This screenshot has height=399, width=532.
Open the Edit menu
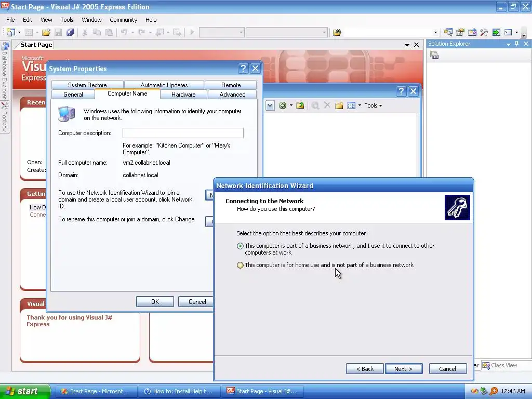point(28,20)
